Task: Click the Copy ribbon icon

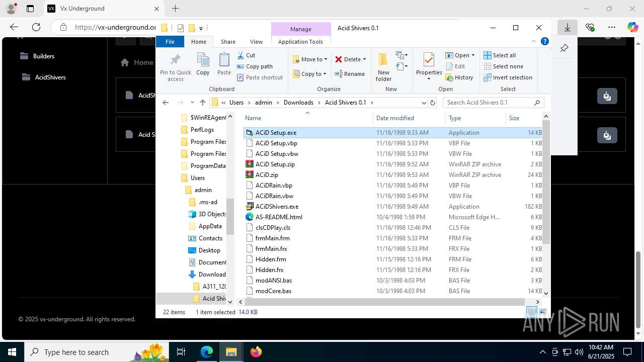Action: coord(203,64)
